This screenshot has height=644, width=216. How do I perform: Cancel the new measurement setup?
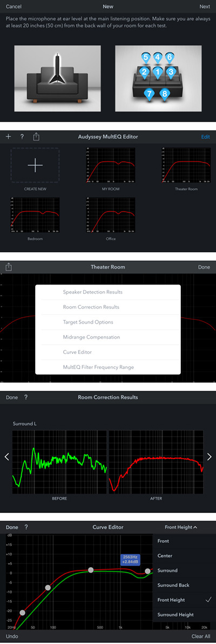(x=13, y=6)
